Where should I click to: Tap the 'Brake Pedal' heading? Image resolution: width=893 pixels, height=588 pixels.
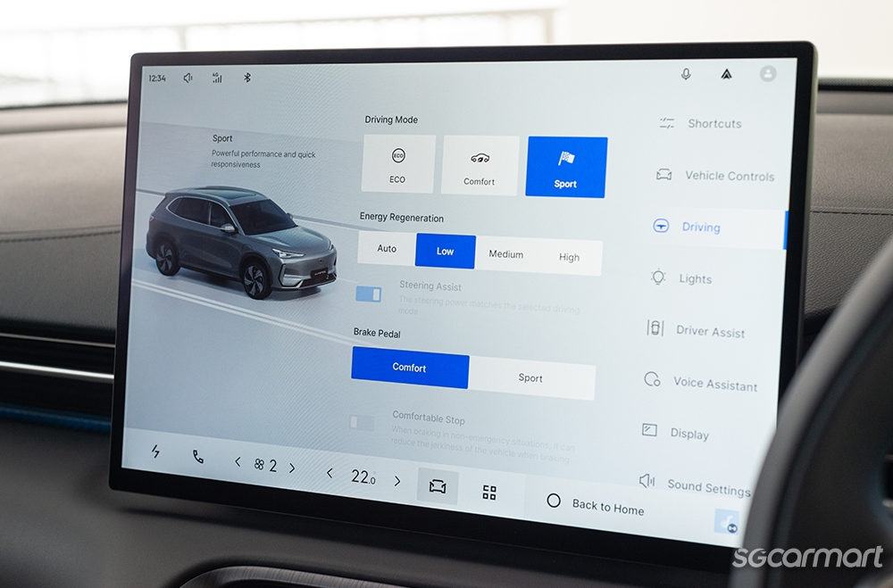tap(377, 333)
